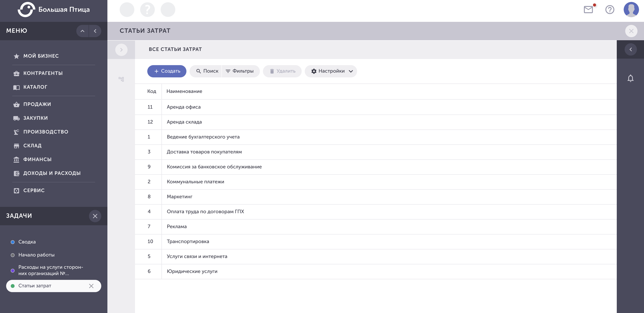The width and height of the screenshot is (644, 313).
Task: Select the Оплата труда по договорам ГПХ row
Action: tap(376, 212)
